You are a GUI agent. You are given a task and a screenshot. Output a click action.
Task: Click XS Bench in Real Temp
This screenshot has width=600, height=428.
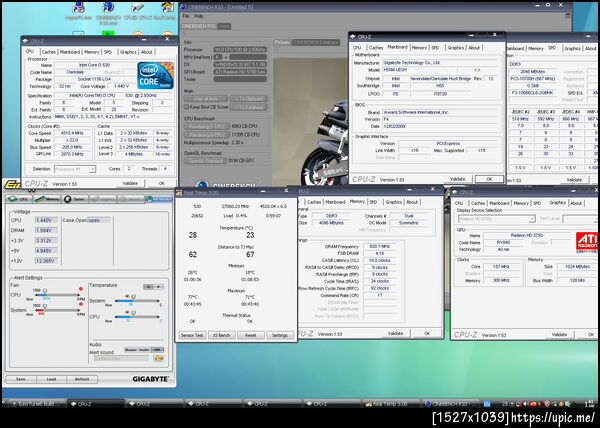click(x=221, y=335)
